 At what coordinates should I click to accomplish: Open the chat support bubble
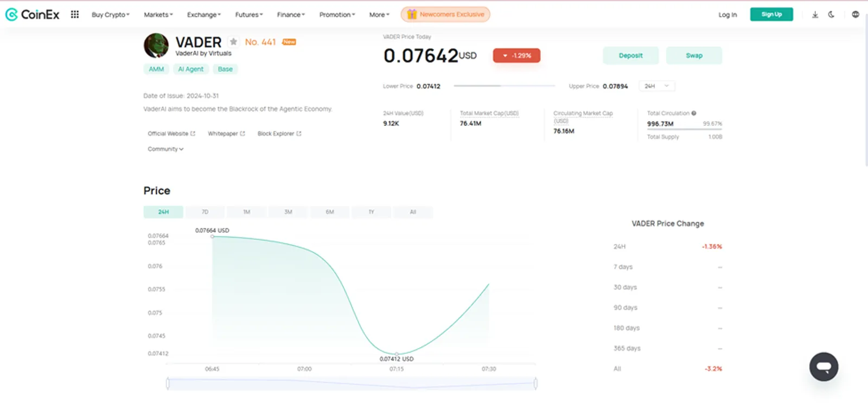824,367
